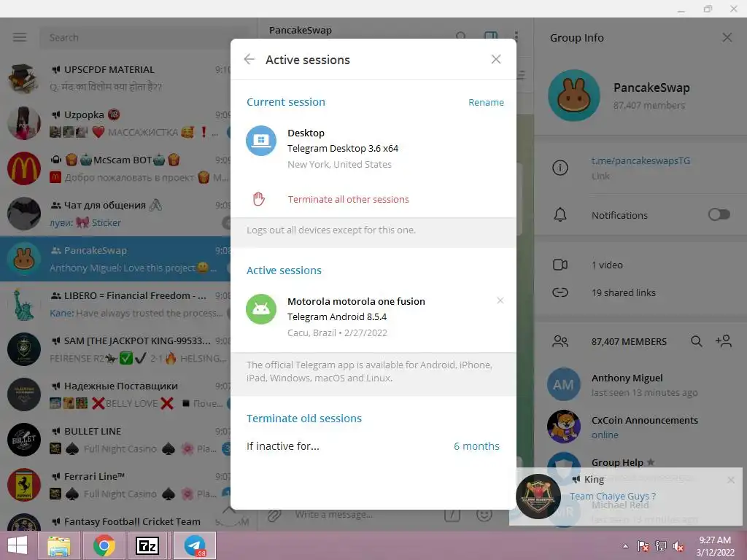Click the shared links chain icon
747x560 pixels.
tap(560, 292)
